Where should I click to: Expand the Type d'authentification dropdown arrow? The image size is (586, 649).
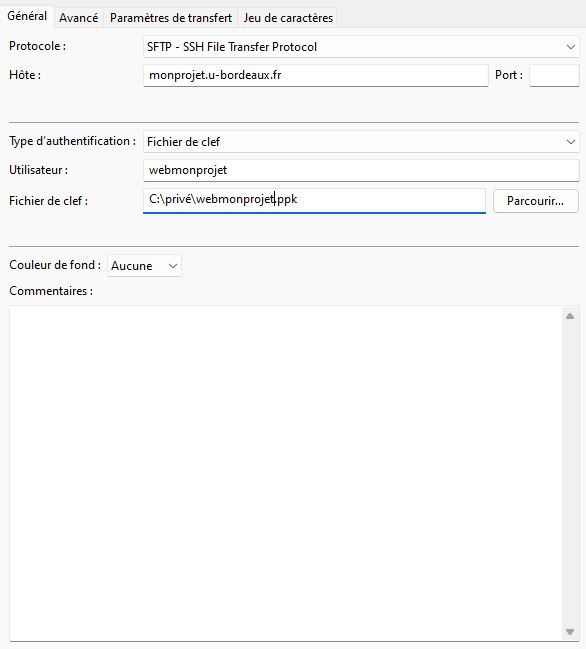point(571,142)
